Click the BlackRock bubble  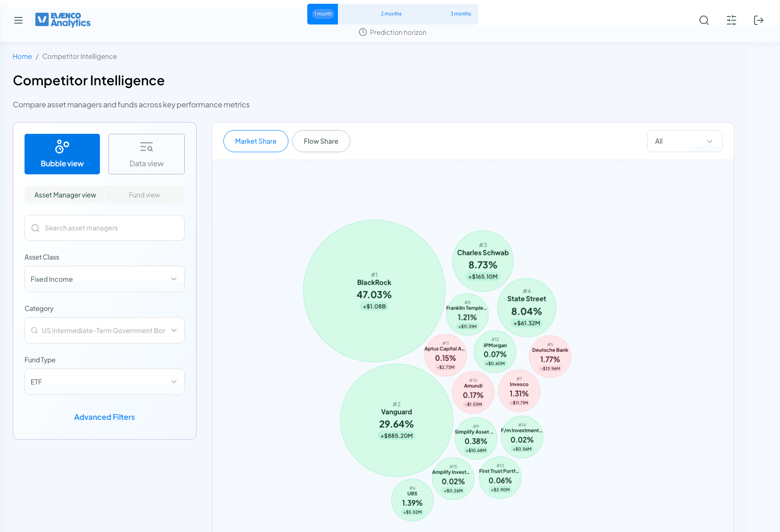point(374,291)
